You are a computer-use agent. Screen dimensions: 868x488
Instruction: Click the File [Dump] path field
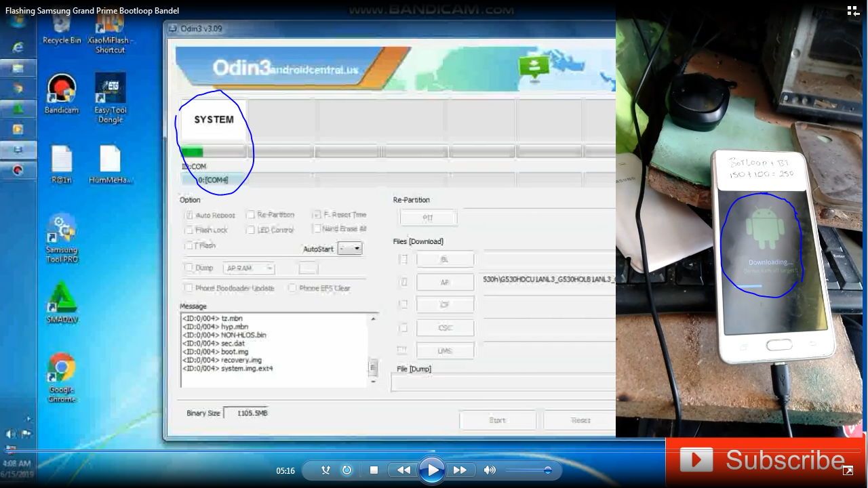[503, 383]
